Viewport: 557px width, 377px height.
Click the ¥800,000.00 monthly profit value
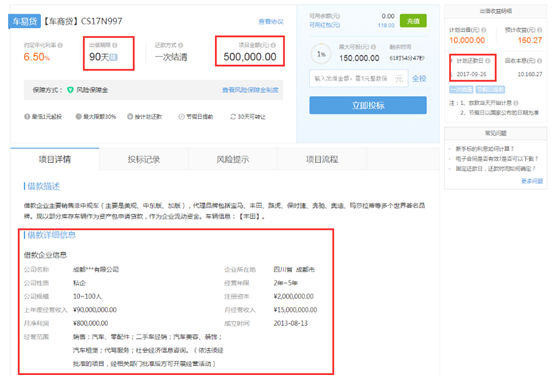pos(91,323)
